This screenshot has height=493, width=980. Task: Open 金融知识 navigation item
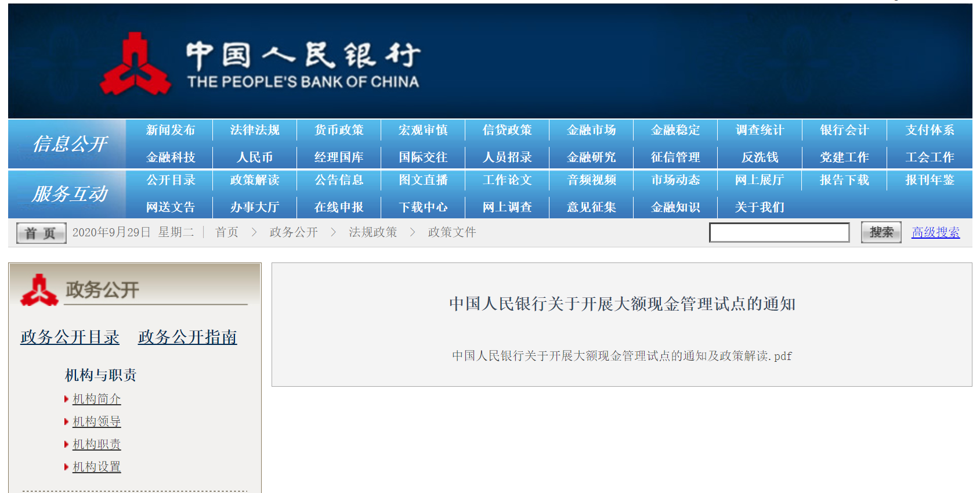coord(675,207)
